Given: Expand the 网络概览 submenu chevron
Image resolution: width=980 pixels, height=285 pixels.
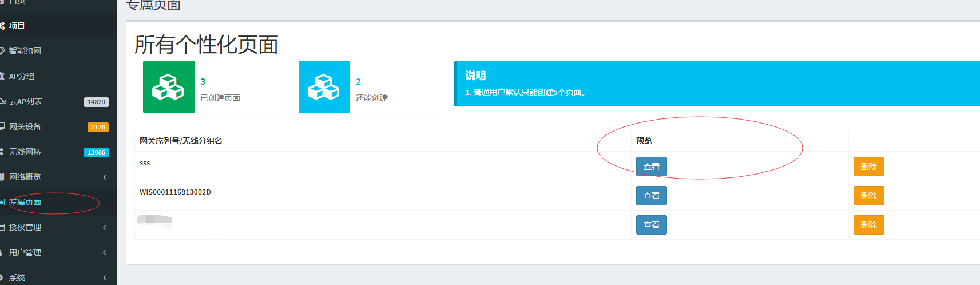Looking at the screenshot, I should (x=105, y=177).
